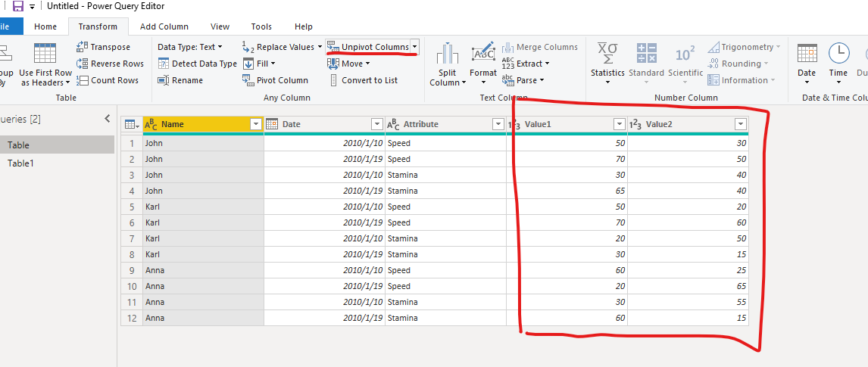This screenshot has width=868, height=367.
Task: Open Value1 column filter dropdown
Action: tap(620, 124)
